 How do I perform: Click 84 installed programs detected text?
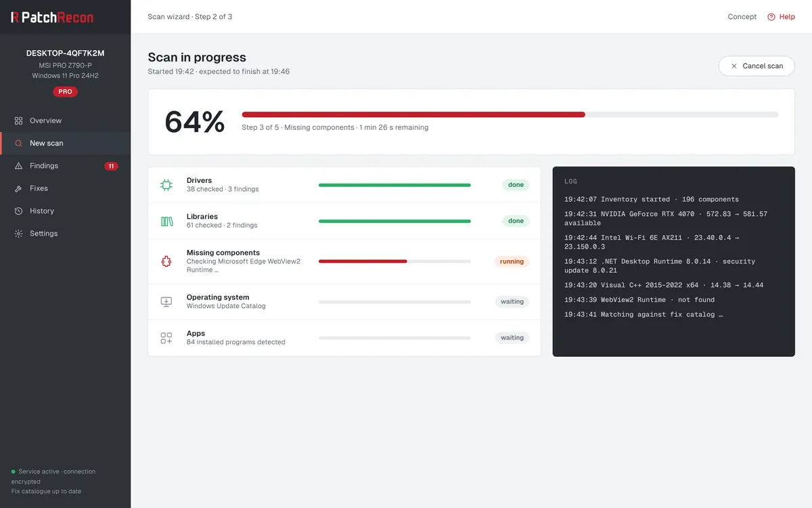[236, 342]
